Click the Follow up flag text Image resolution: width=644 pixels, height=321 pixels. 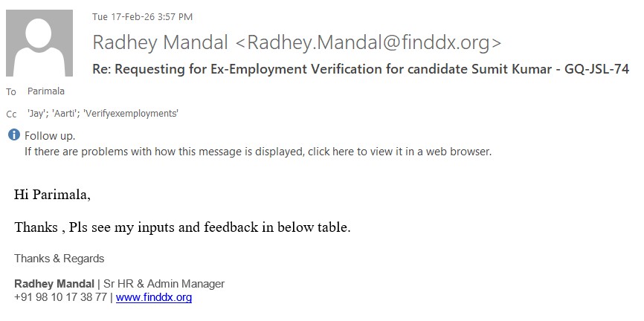pyautogui.click(x=50, y=136)
